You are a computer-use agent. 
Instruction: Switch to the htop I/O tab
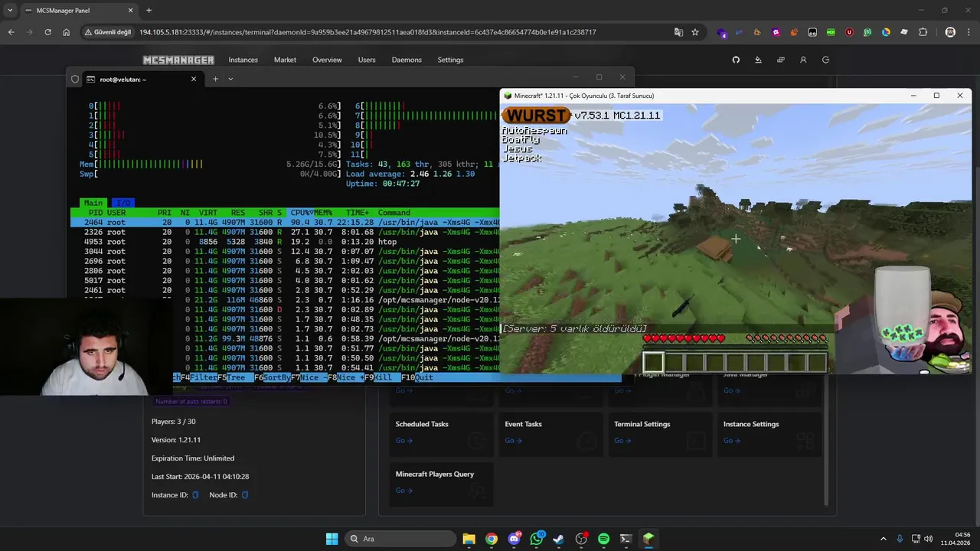[x=122, y=203]
